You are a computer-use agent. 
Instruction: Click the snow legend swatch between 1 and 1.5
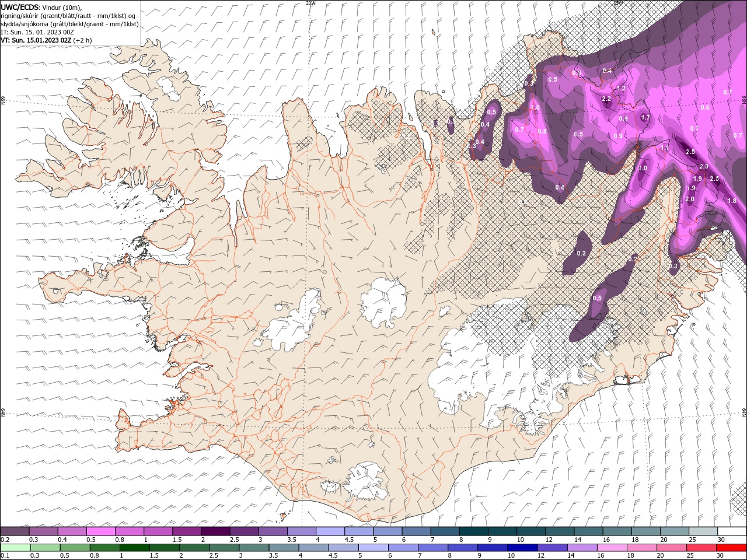click(x=158, y=531)
